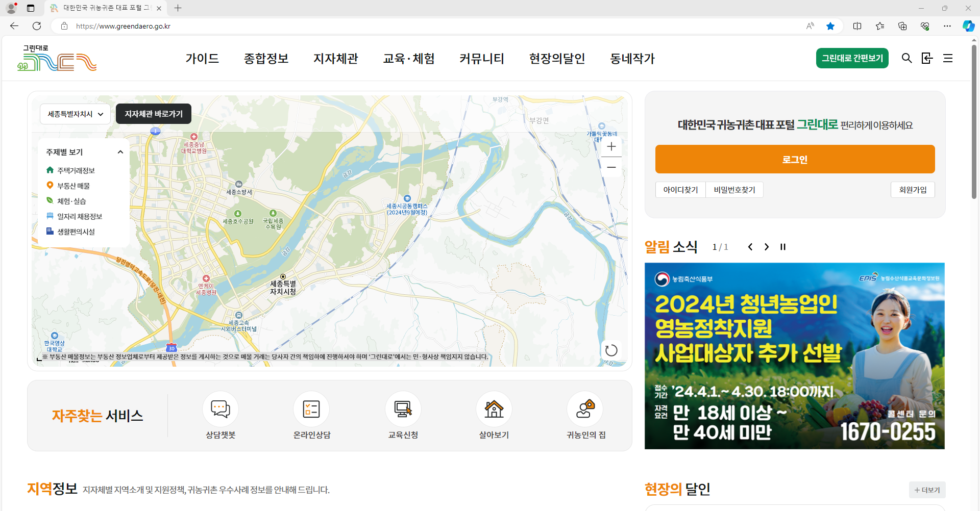Refresh the browser page
The height and width of the screenshot is (511, 980).
(x=37, y=26)
